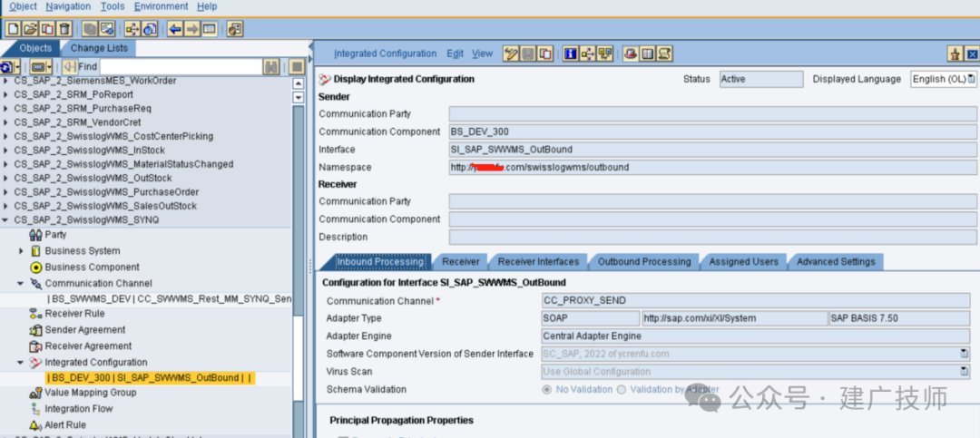Open the Environment menu
Screen dimensions: 980x438
point(161,6)
